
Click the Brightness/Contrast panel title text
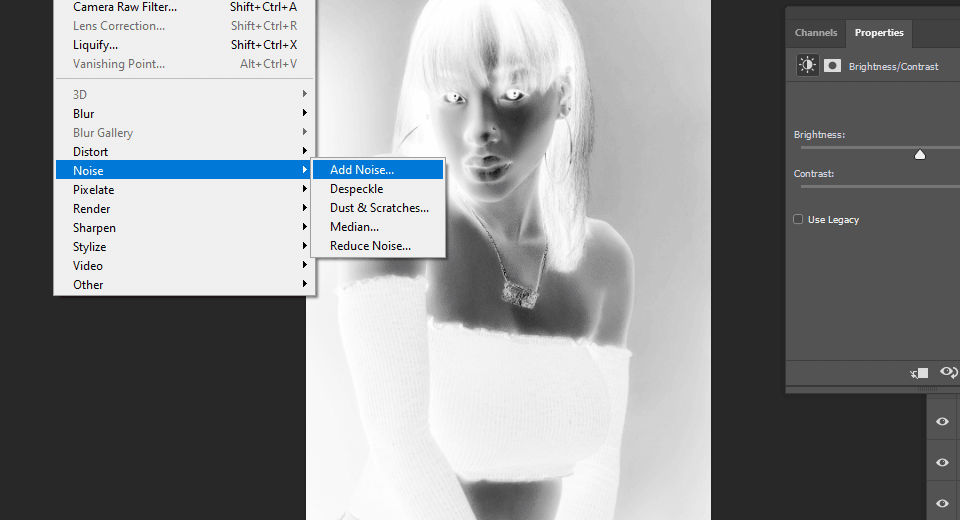pos(893,66)
